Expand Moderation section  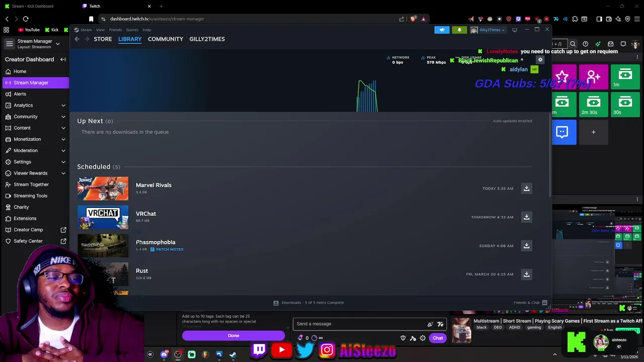(x=35, y=150)
